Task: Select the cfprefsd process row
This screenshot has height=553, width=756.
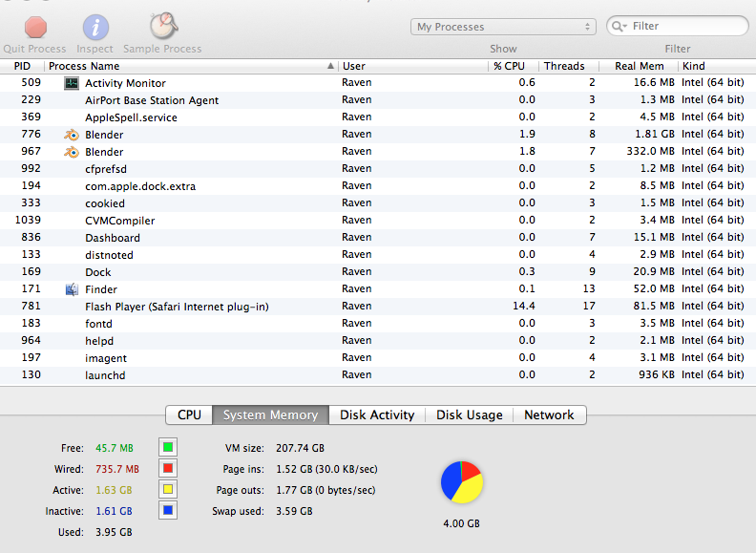Action: (378, 169)
